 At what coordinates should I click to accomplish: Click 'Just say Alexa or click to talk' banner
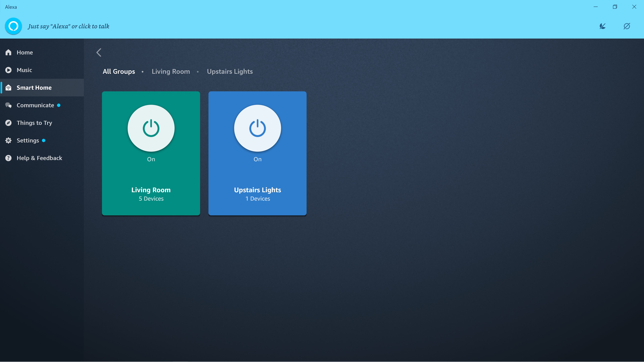[x=68, y=26]
